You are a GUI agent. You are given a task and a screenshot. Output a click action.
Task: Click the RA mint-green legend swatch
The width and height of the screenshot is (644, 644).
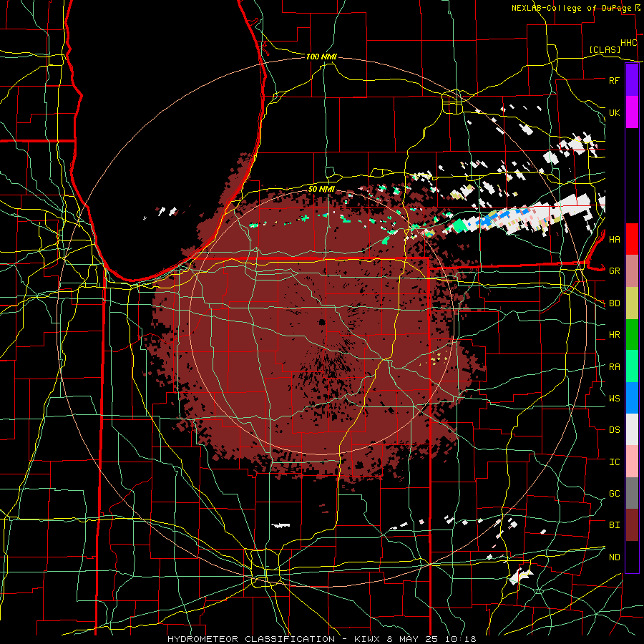[632, 366]
